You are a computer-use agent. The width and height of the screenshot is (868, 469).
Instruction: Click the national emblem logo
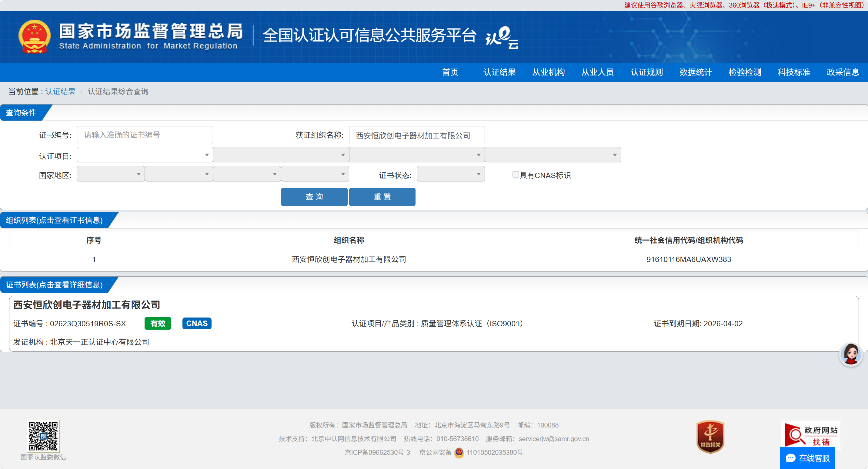34,36
